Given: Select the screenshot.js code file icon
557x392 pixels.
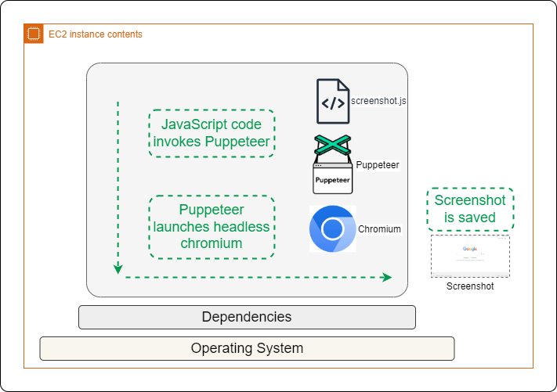Looking at the screenshot, I should point(332,101).
